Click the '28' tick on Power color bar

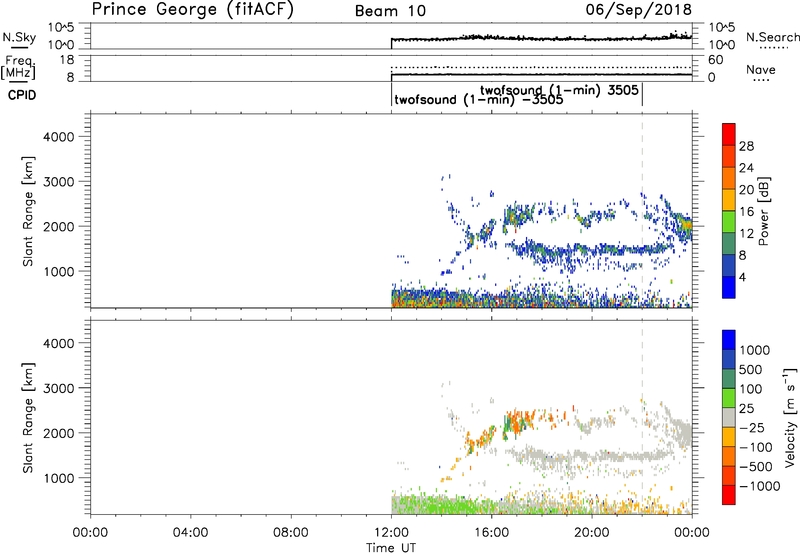(746, 146)
